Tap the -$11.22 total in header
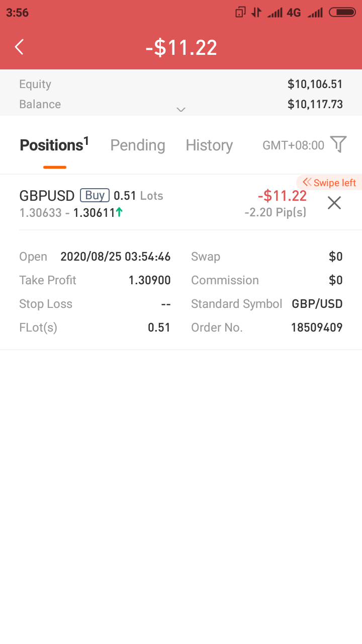The height and width of the screenshot is (644, 362). click(x=181, y=47)
